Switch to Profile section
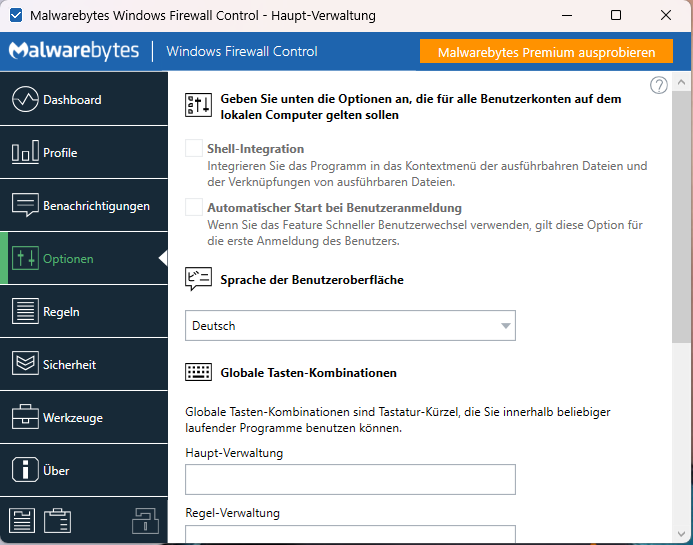 (x=84, y=152)
